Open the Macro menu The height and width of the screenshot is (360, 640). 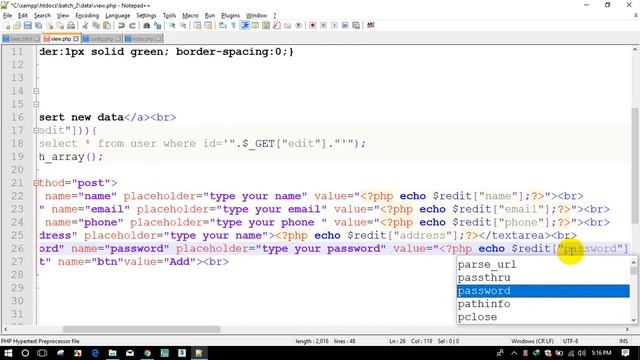[190, 16]
